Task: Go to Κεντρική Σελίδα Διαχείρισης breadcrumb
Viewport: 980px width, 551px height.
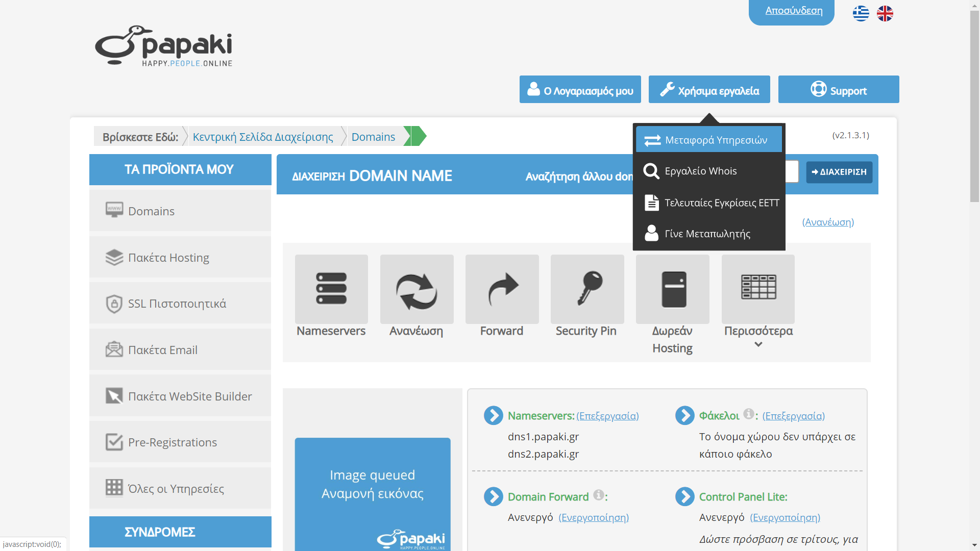Action: point(263,137)
